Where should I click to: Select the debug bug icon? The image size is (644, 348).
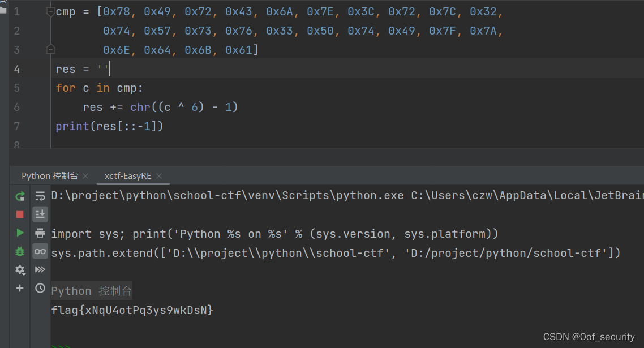tap(20, 252)
